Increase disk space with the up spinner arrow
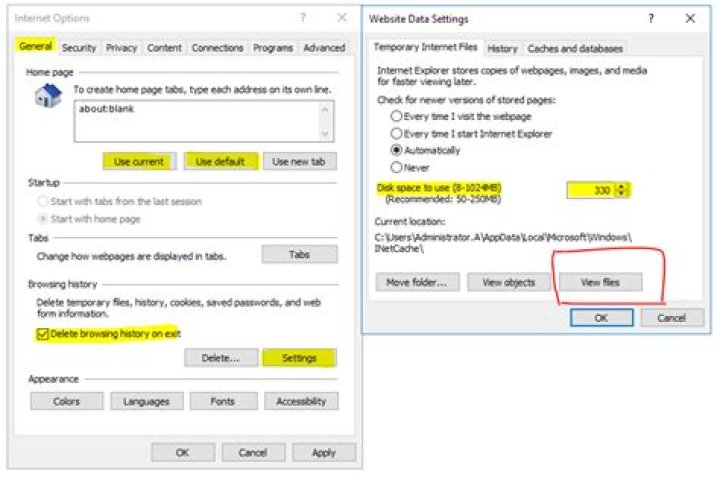This screenshot has width=720, height=477. pyautogui.click(x=621, y=186)
